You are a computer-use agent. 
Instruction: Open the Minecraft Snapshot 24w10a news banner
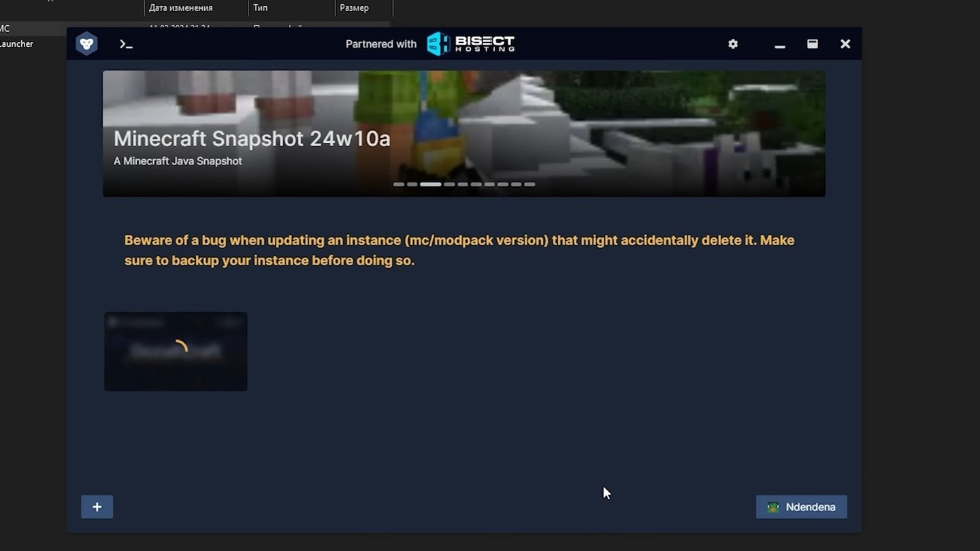tap(463, 133)
